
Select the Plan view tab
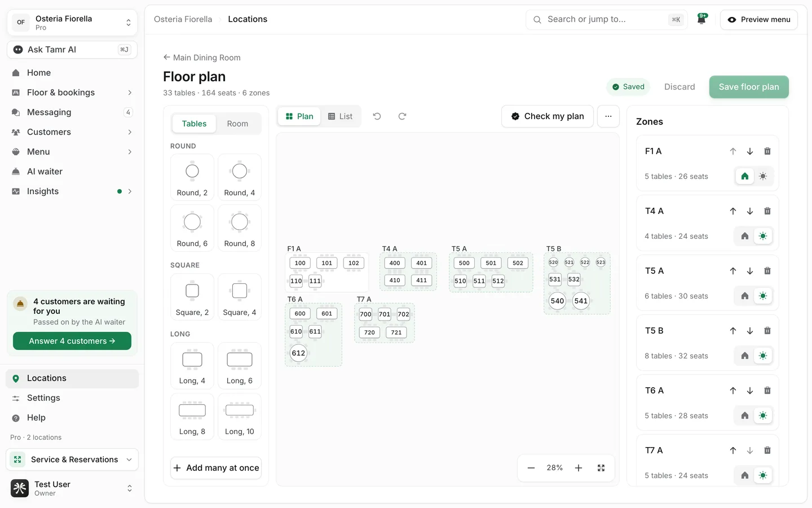[x=299, y=116]
